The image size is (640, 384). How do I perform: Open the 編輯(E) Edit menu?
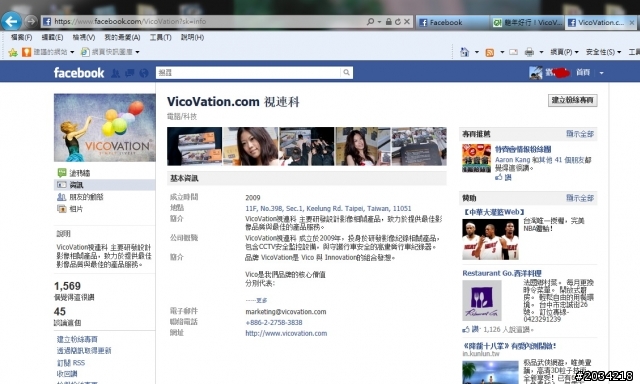(52, 38)
